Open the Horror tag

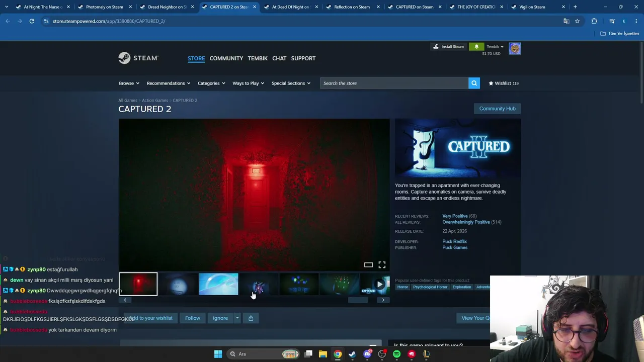click(x=403, y=287)
